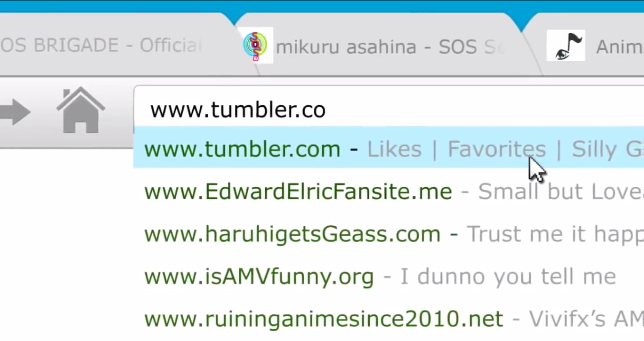Click the 'Vivifx's AM' description text
The image size is (644, 341).
tap(586, 319)
